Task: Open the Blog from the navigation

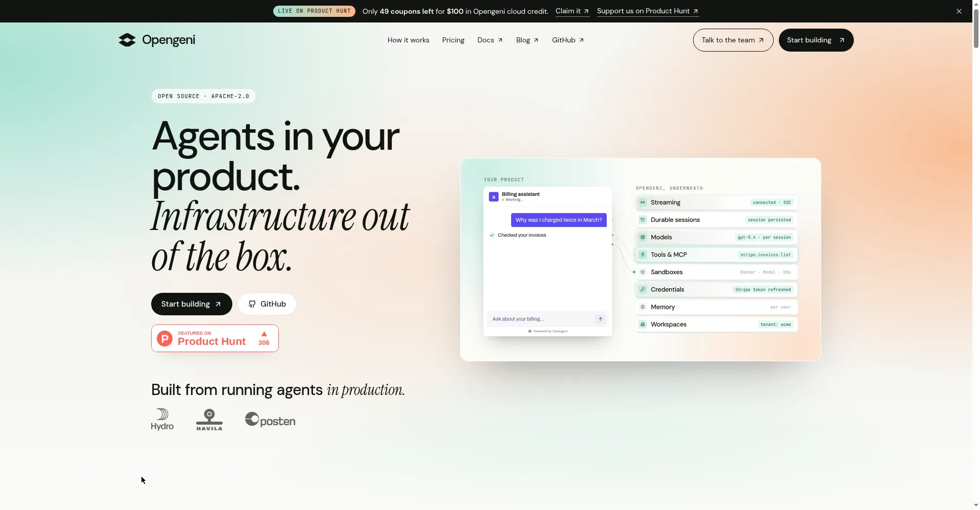Action: [527, 40]
